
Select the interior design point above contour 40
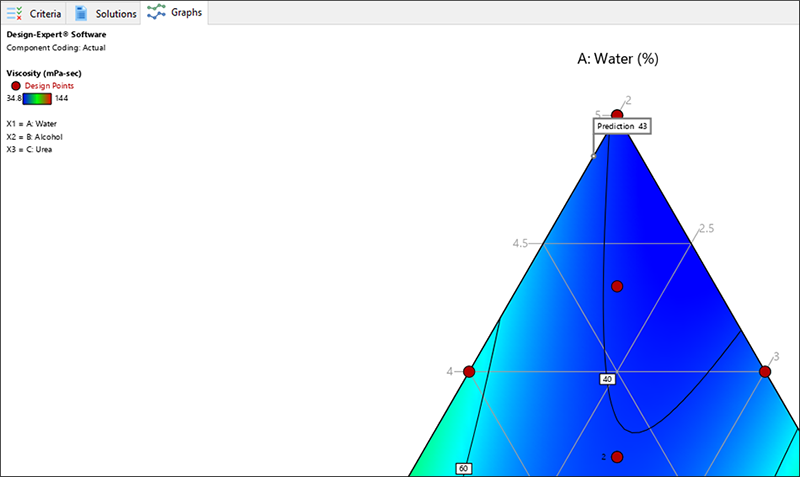617,286
